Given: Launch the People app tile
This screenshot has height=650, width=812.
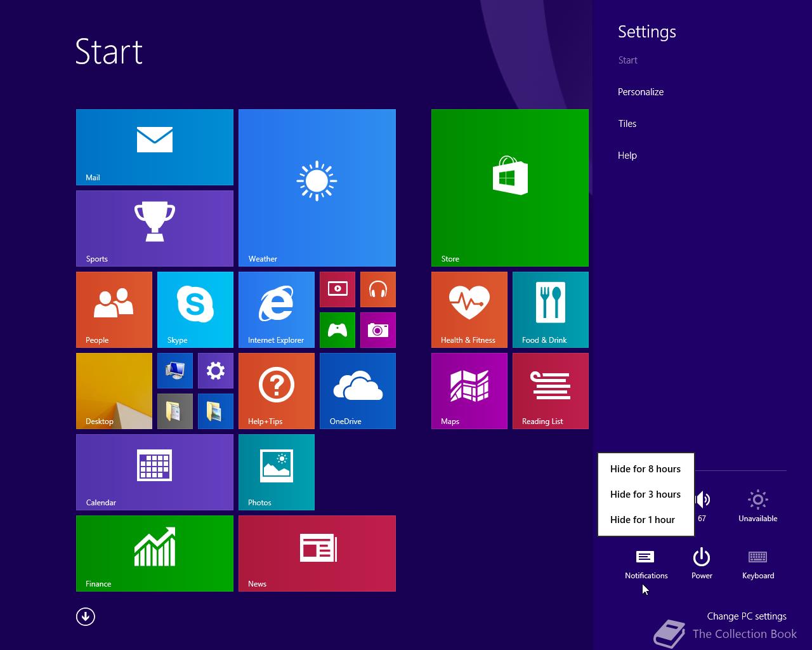Looking at the screenshot, I should point(114,310).
